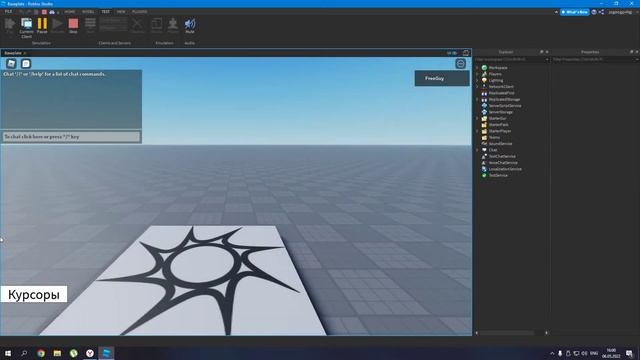Select SoundService in Explorer
The height and width of the screenshot is (360, 640).
(x=500, y=144)
